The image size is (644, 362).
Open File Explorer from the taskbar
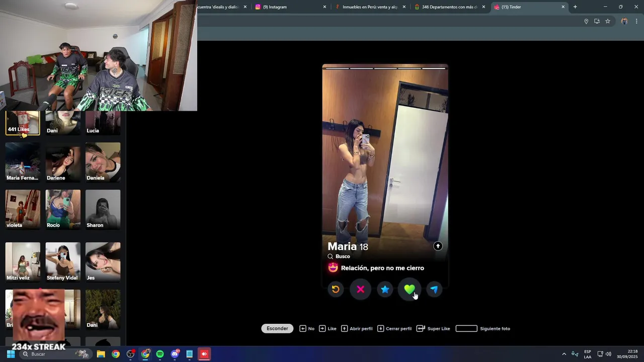pyautogui.click(x=101, y=354)
